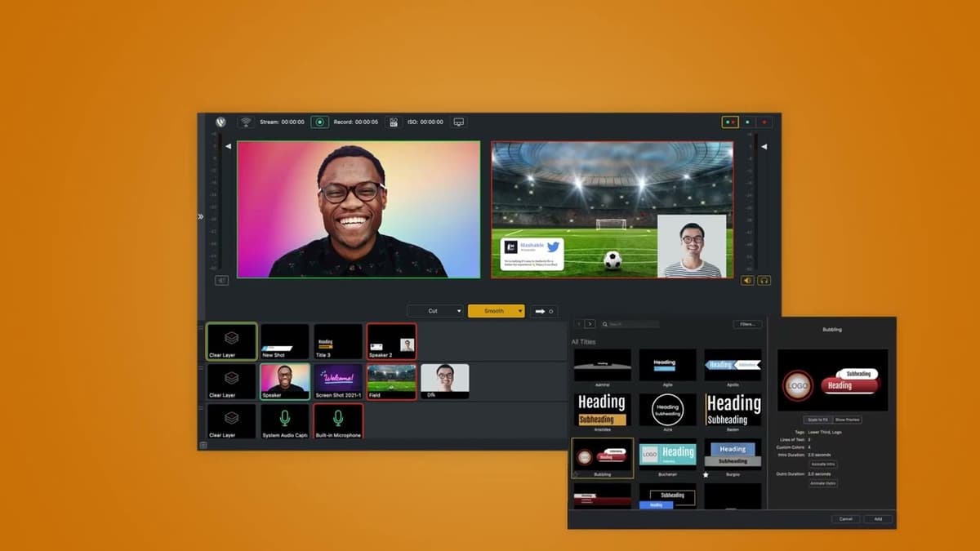Toggle the preview audio mute icon below preview meter

pyautogui.click(x=221, y=280)
